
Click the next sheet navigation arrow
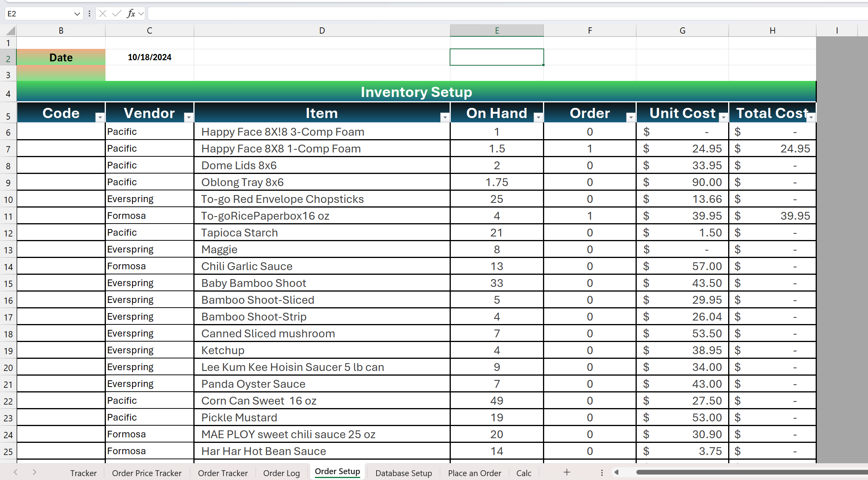point(34,472)
